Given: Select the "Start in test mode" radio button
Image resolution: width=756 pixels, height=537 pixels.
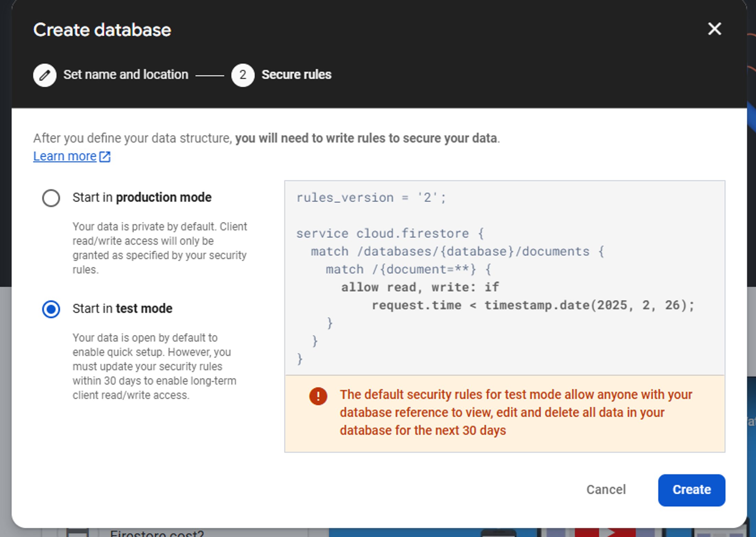Looking at the screenshot, I should [x=51, y=309].
